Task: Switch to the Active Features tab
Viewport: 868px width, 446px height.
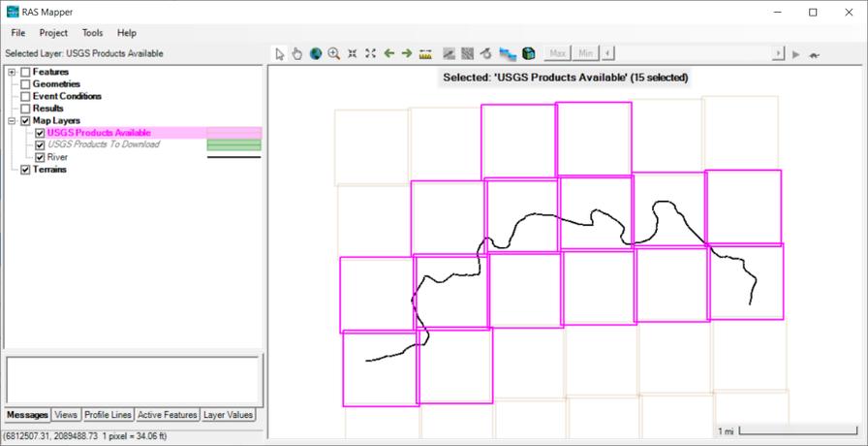Action: point(168,415)
